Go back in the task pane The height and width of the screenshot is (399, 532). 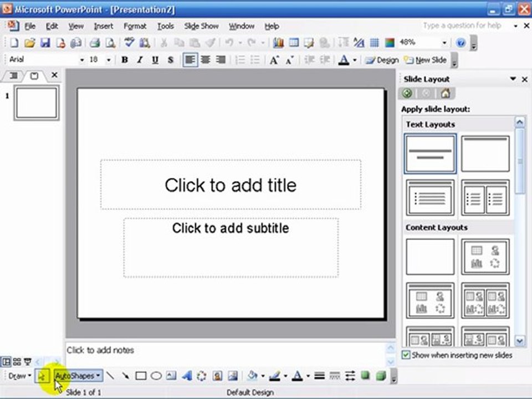coord(407,93)
